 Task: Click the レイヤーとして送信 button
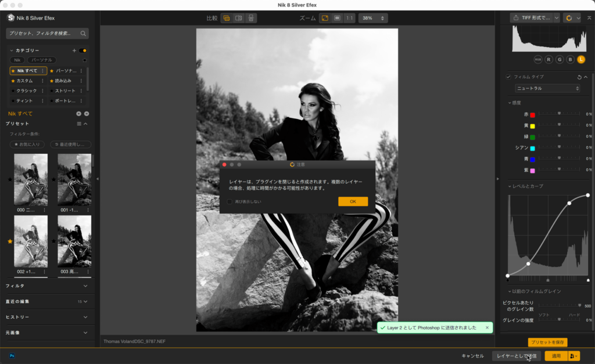(x=517, y=356)
